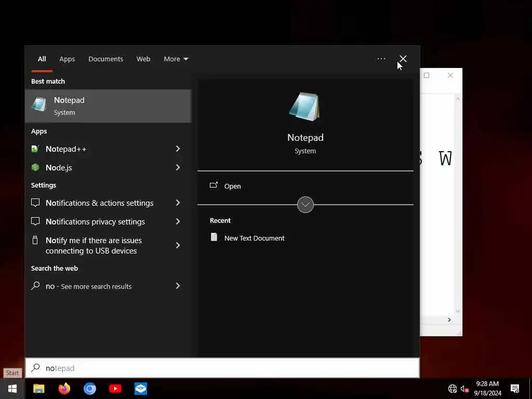Screen dimensions: 532x399
Task: Open the options ellipsis menu
Action: click(381, 59)
